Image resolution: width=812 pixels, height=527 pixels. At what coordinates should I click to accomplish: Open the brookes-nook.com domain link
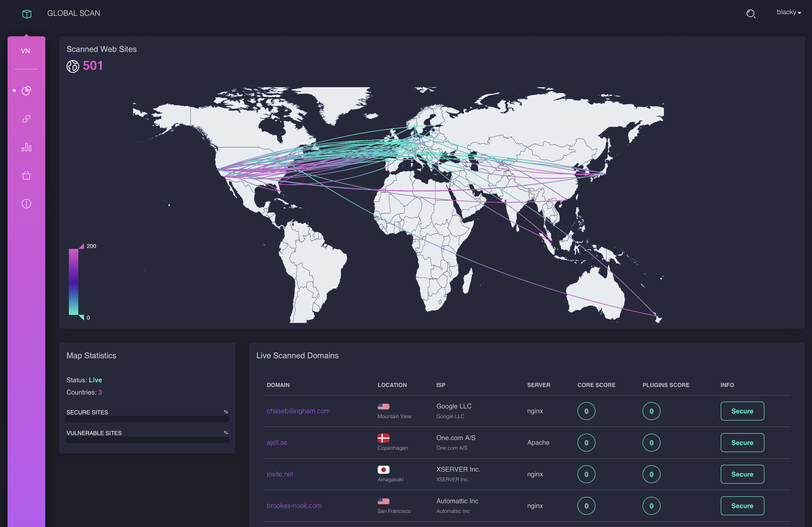[294, 506]
